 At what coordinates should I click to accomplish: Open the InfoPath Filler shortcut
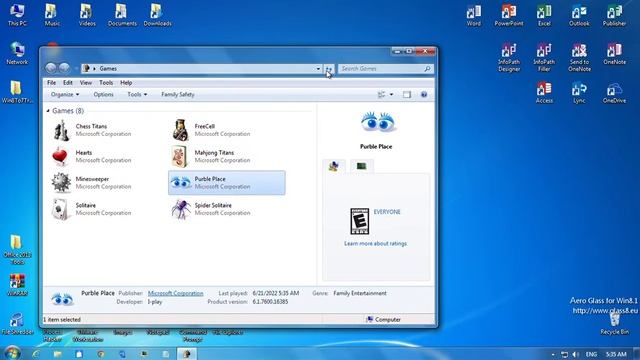click(x=544, y=58)
